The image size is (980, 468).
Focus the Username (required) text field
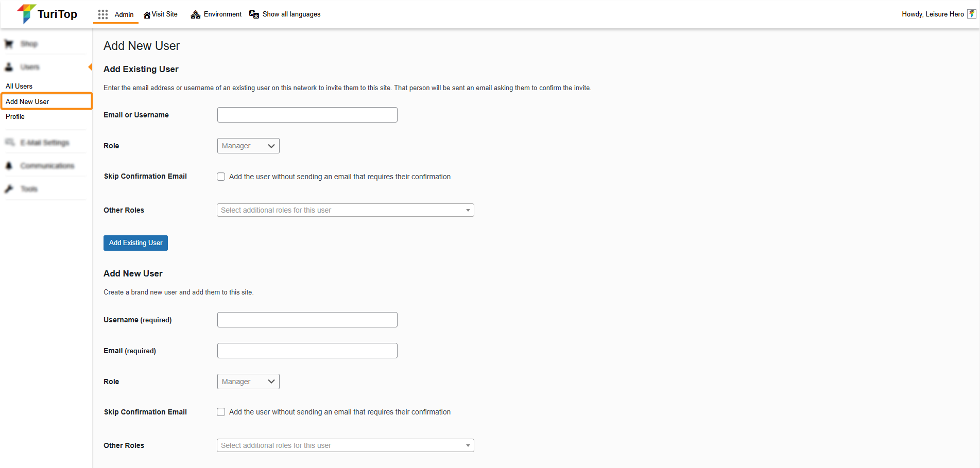pyautogui.click(x=307, y=320)
